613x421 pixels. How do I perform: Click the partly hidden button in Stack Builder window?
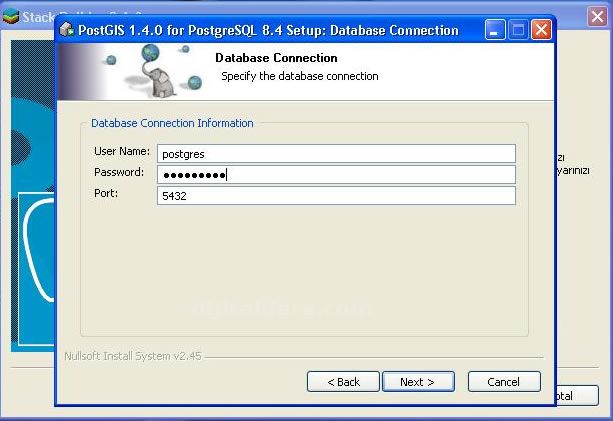pyautogui.click(x=577, y=395)
